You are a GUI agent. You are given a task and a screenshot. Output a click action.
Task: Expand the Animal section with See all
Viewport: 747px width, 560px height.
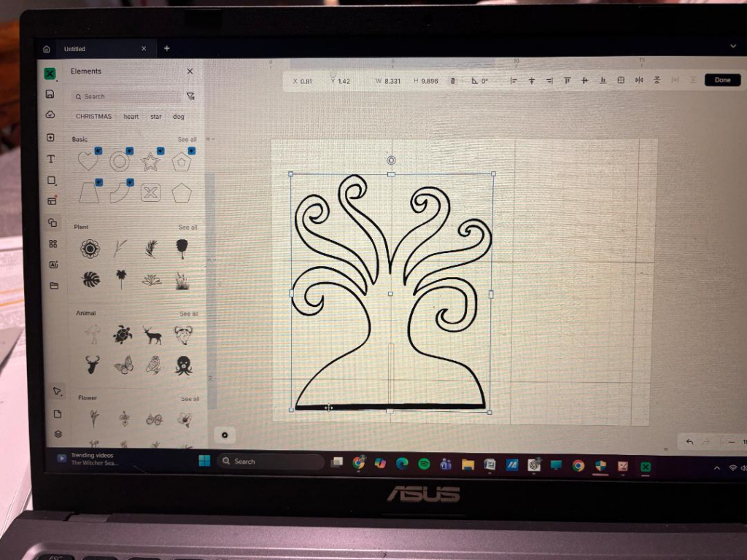(x=189, y=314)
